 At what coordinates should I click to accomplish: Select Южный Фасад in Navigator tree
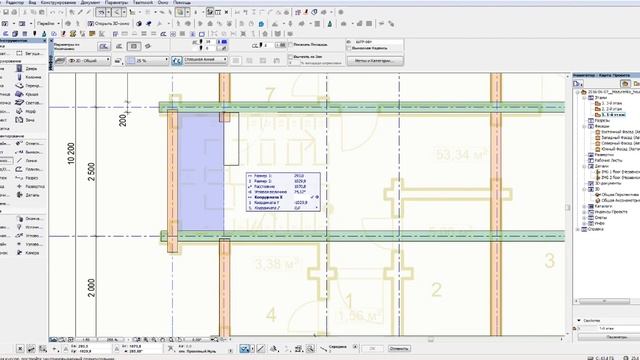[x=617, y=149]
